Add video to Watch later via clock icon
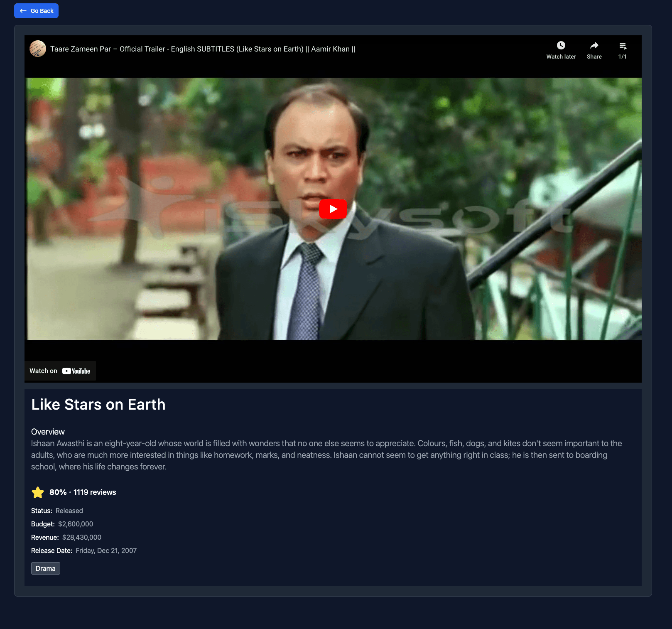Image resolution: width=672 pixels, height=629 pixels. [x=561, y=46]
